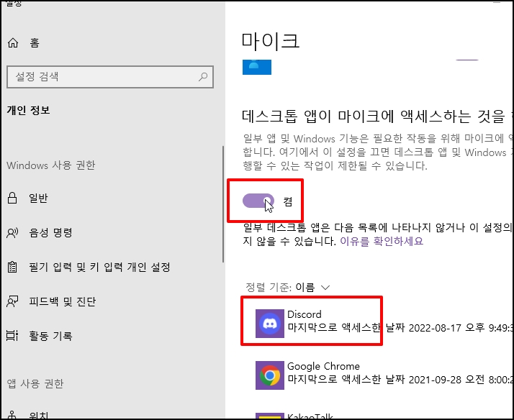Select the Discord name text

[305, 314]
